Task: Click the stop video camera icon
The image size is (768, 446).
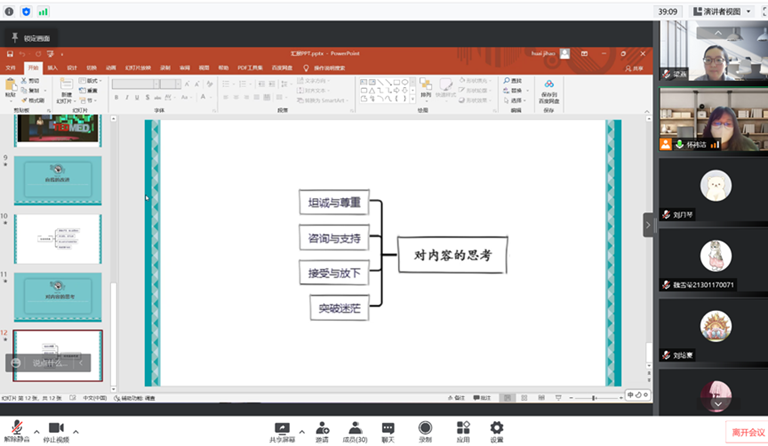Action: (56, 428)
